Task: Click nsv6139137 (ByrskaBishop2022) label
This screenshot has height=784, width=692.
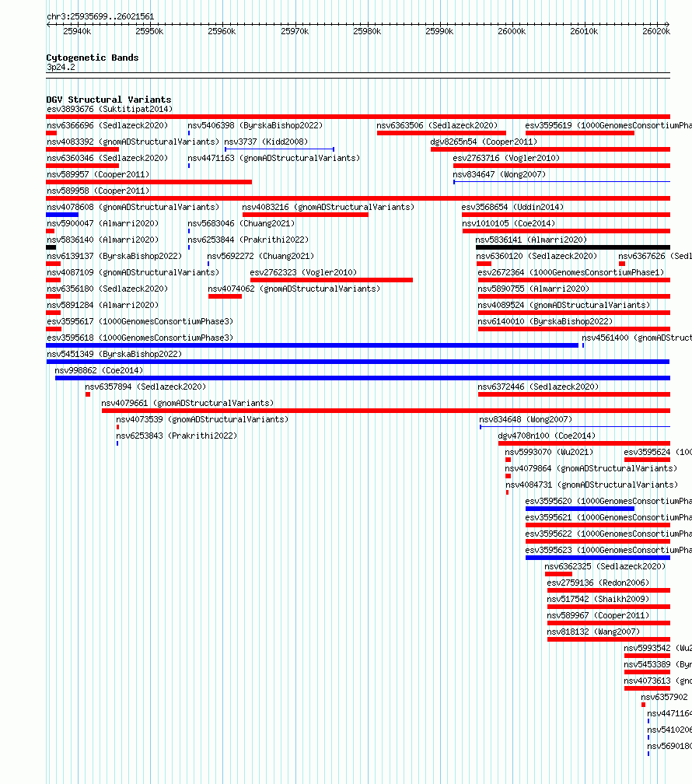Action: [114, 256]
